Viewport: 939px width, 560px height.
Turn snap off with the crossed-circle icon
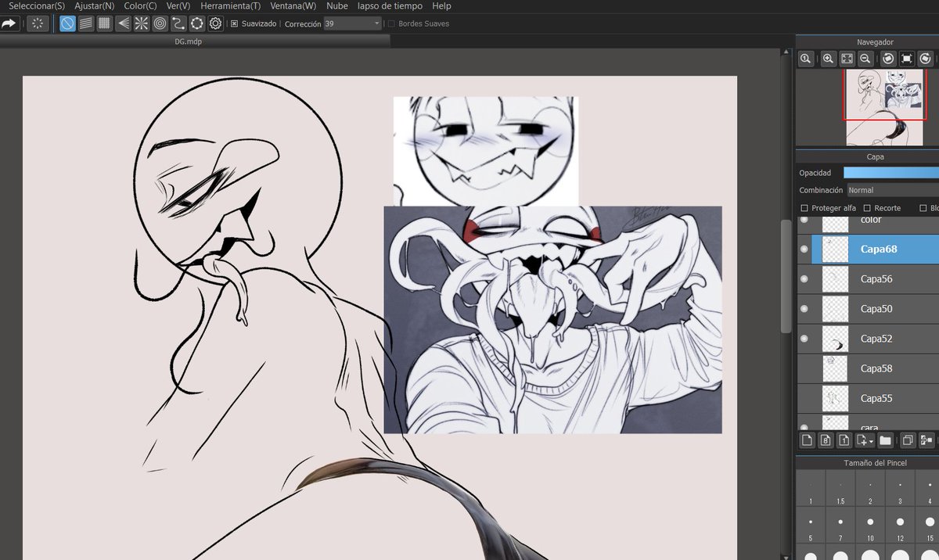[x=67, y=23]
